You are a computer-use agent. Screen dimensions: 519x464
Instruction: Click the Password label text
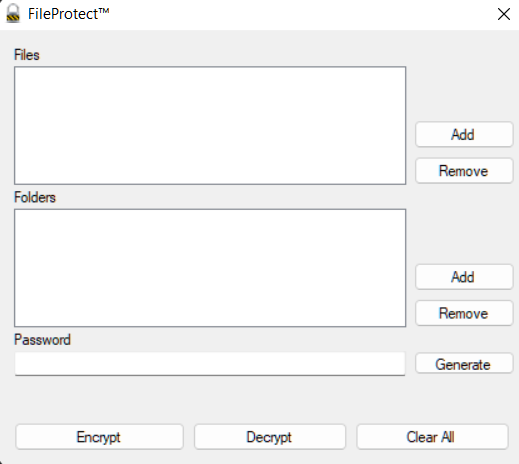[x=42, y=340]
